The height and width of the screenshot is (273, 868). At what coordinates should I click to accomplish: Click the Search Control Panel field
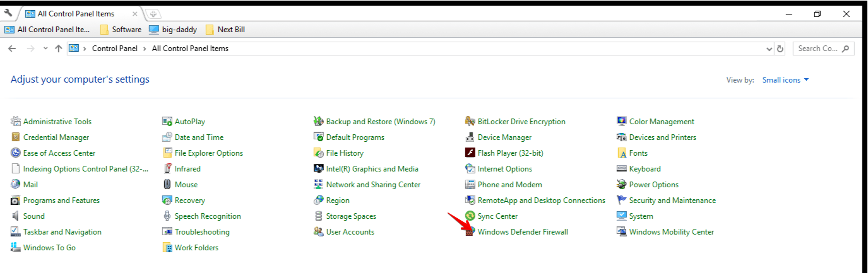(x=824, y=49)
